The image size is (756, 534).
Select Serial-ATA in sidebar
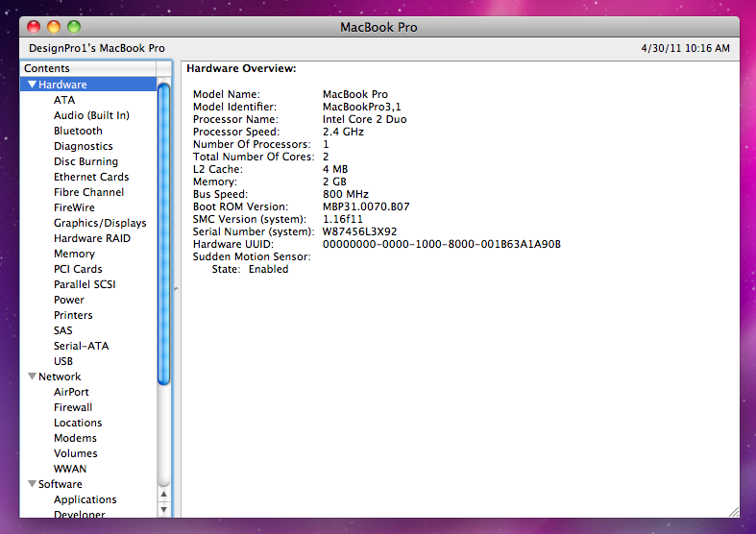(x=82, y=346)
